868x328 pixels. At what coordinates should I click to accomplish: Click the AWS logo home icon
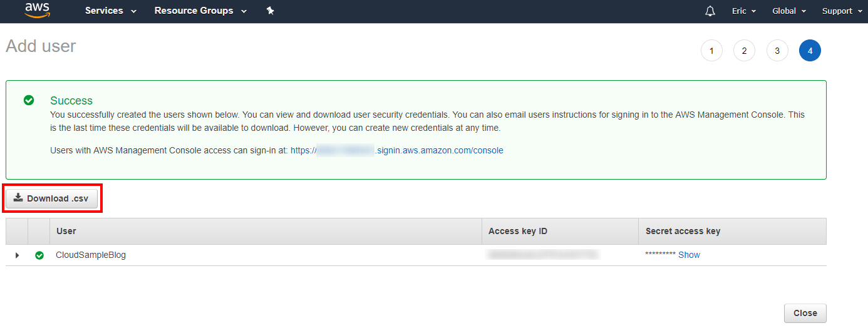(37, 11)
